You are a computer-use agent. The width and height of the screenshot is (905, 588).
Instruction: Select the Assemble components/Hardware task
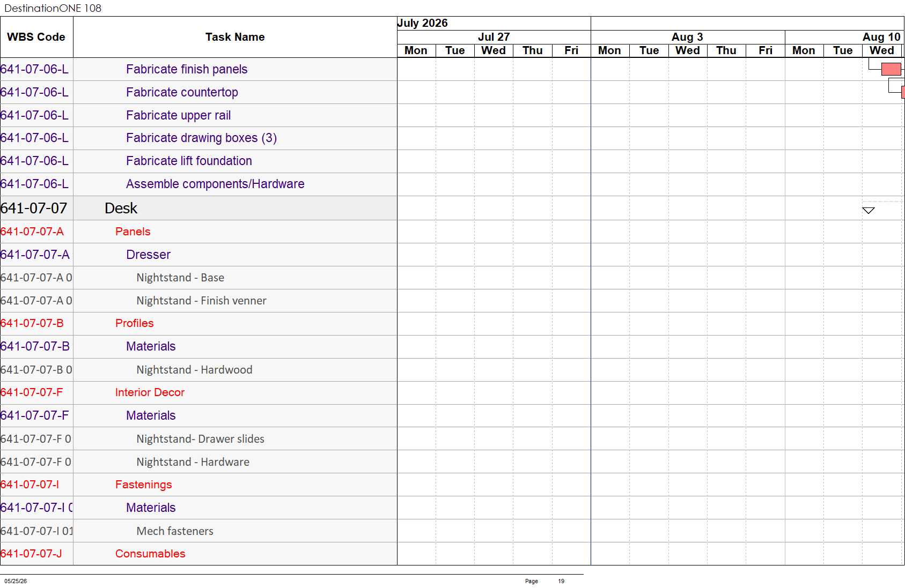click(215, 184)
